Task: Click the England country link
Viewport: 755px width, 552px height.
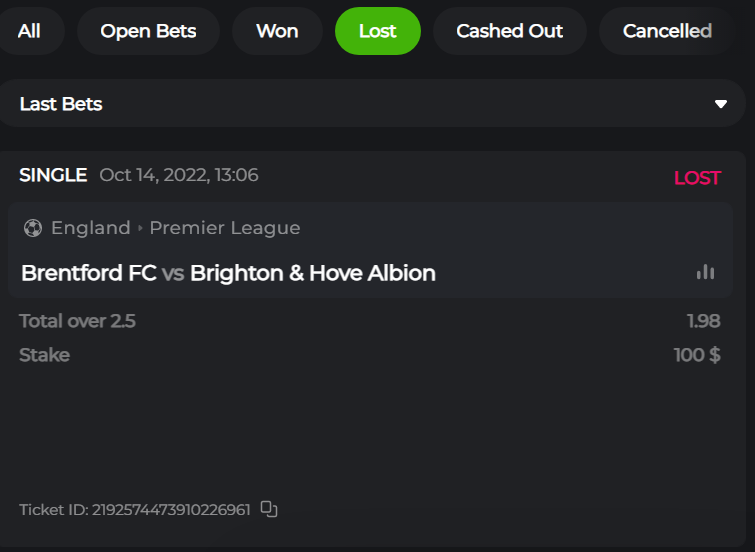Action: 90,228
